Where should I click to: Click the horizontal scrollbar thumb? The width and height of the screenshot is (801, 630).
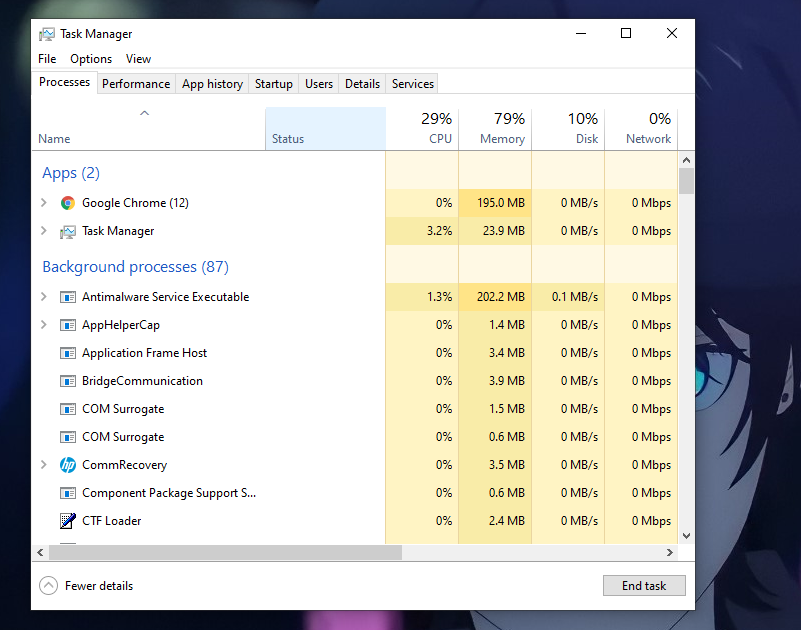(225, 552)
